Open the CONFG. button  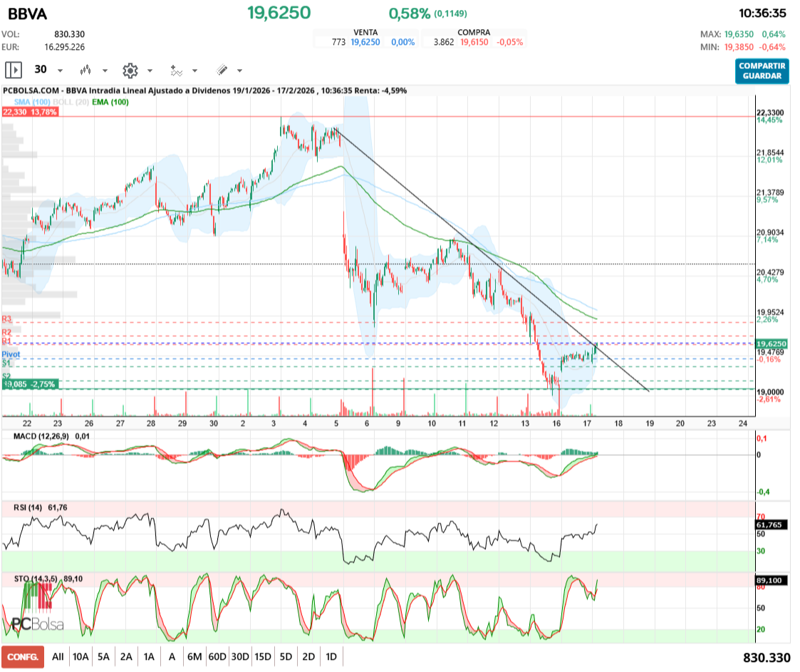tap(23, 656)
